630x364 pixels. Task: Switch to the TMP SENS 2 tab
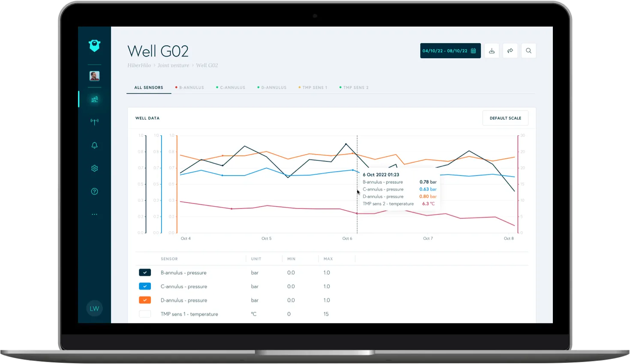(354, 87)
